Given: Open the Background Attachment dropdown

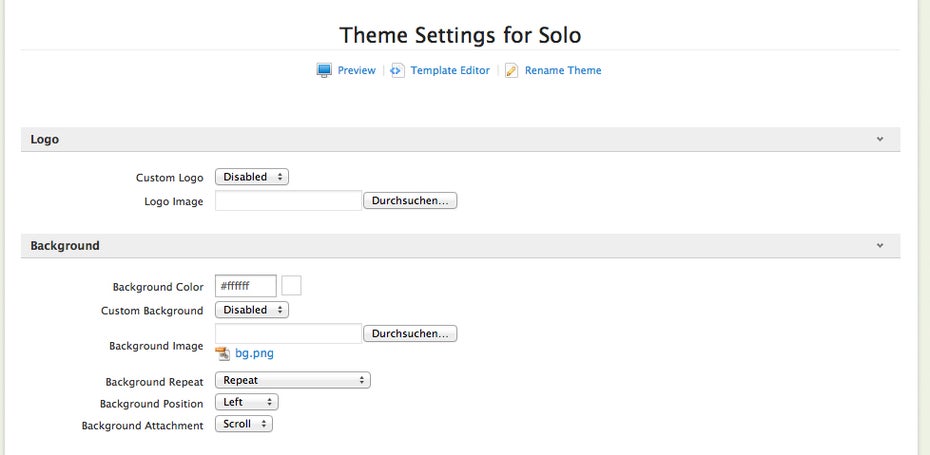Looking at the screenshot, I should click(244, 424).
